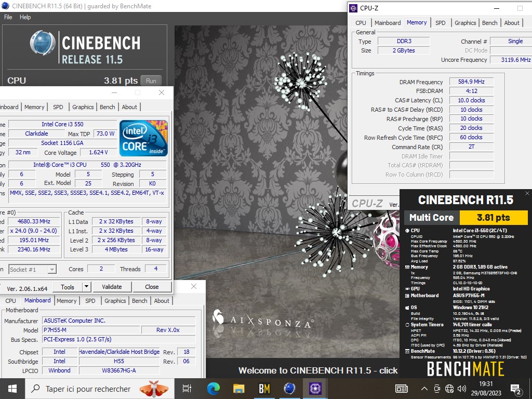Screen dimensions: 532x399
Task: Click the Cinebench title bar icon
Action: click(5, 6)
